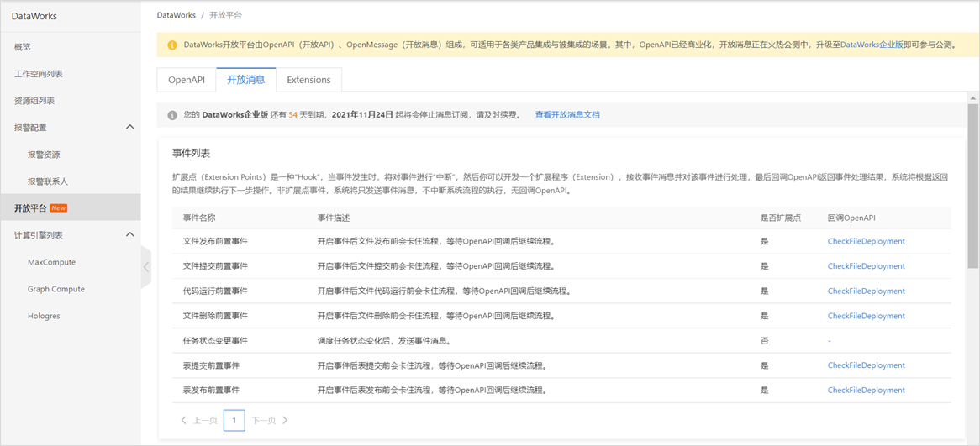Go to next page with 下一页
The width and height of the screenshot is (980, 446).
tap(270, 421)
